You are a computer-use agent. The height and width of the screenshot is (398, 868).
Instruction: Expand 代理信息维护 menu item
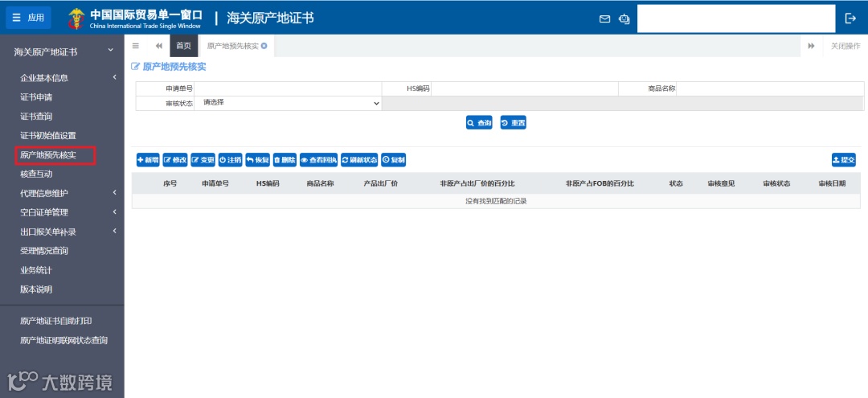(x=62, y=193)
